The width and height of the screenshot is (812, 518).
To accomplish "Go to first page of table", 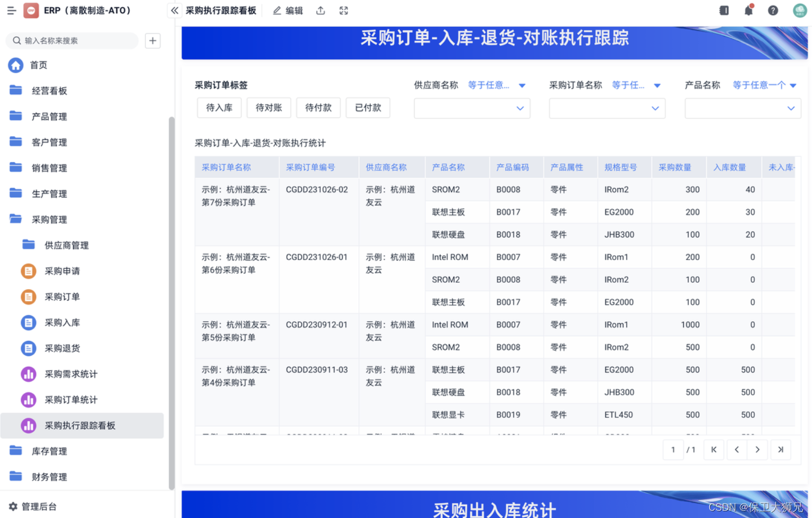I will click(x=714, y=450).
